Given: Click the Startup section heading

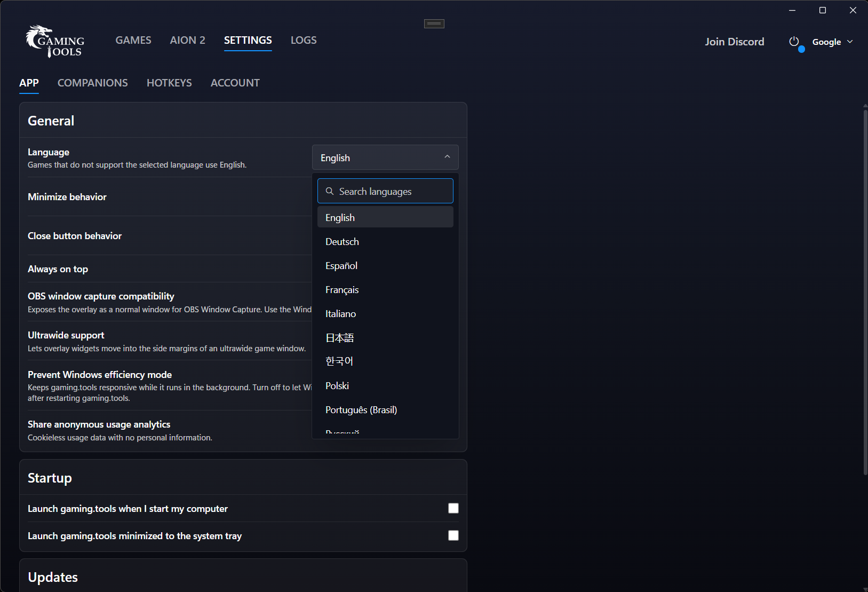Looking at the screenshot, I should [x=50, y=478].
